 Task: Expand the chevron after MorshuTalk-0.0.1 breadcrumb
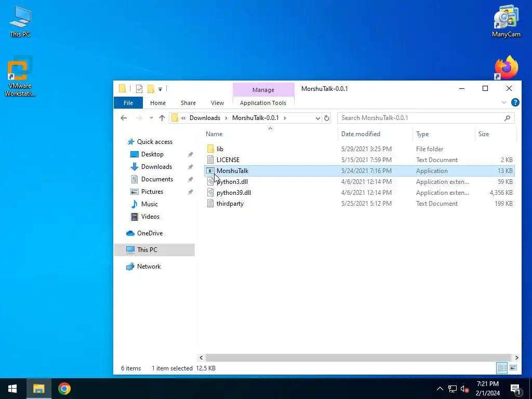tap(285, 118)
